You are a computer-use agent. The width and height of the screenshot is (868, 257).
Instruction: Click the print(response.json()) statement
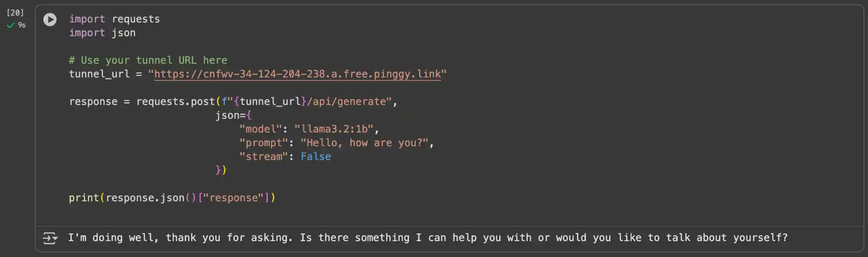[172, 198]
